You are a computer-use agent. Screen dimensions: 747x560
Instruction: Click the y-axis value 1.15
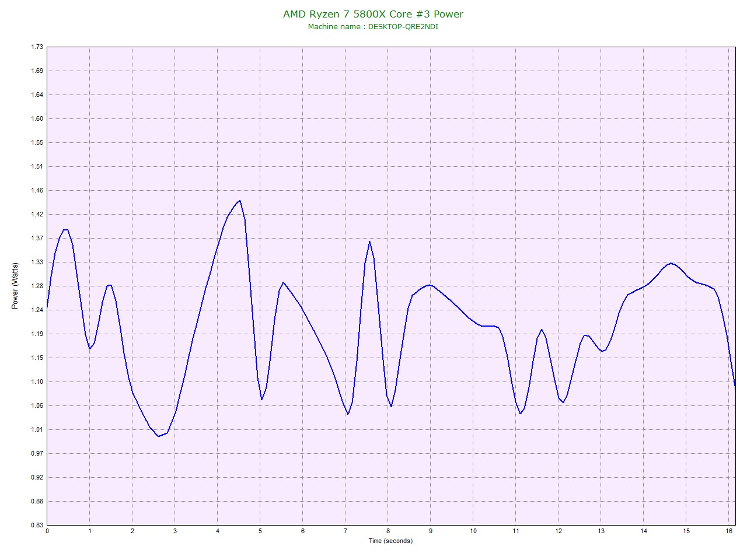coord(37,358)
